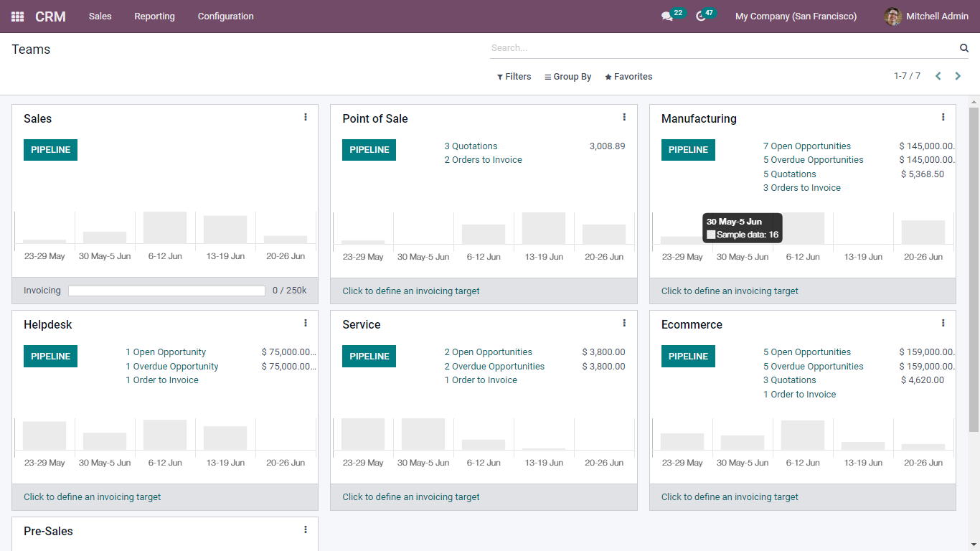This screenshot has height=551, width=980.
Task: Define invoicing target for Manufacturing
Action: point(730,291)
